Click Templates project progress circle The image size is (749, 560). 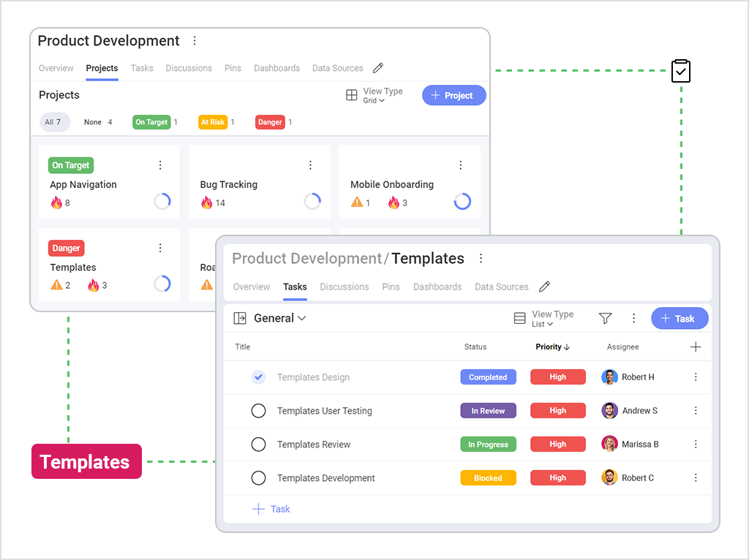162,284
